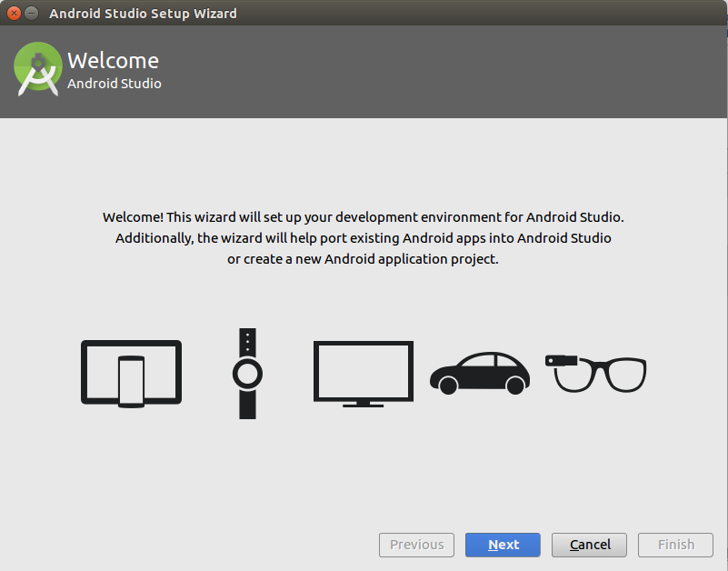Click the line starting 'Additionally, the wizard will help'
This screenshot has width=728, height=571.
pos(363,238)
